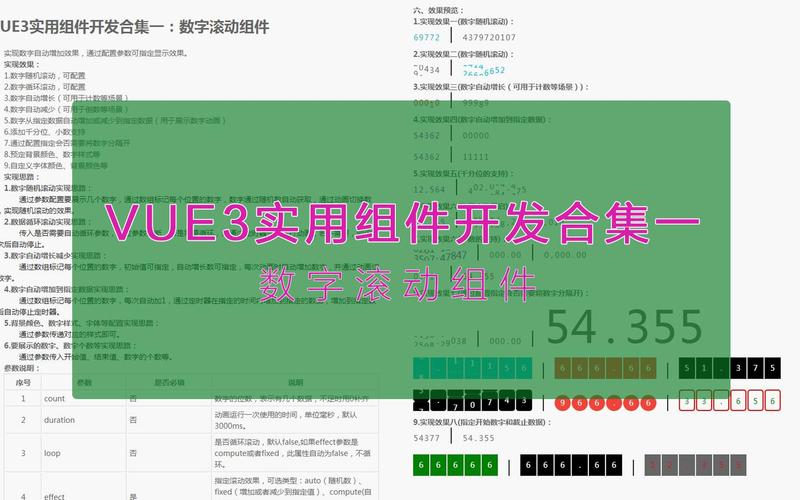Click list item 3.数字自动增长
This screenshot has height=500, width=800.
[66, 98]
